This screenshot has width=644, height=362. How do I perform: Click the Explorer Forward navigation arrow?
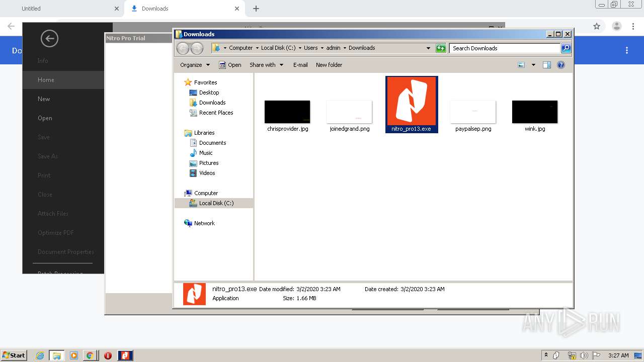tap(197, 48)
